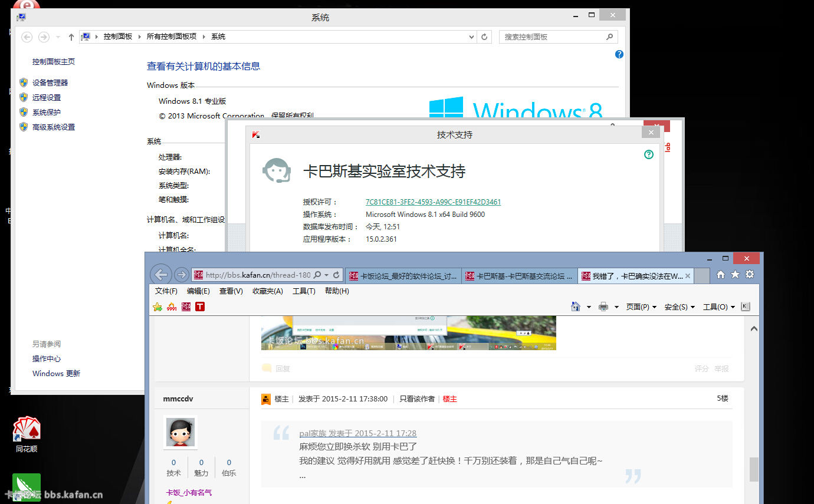814x504 pixels.
Task: Open 页面(P) dropdown menu
Action: click(x=641, y=307)
